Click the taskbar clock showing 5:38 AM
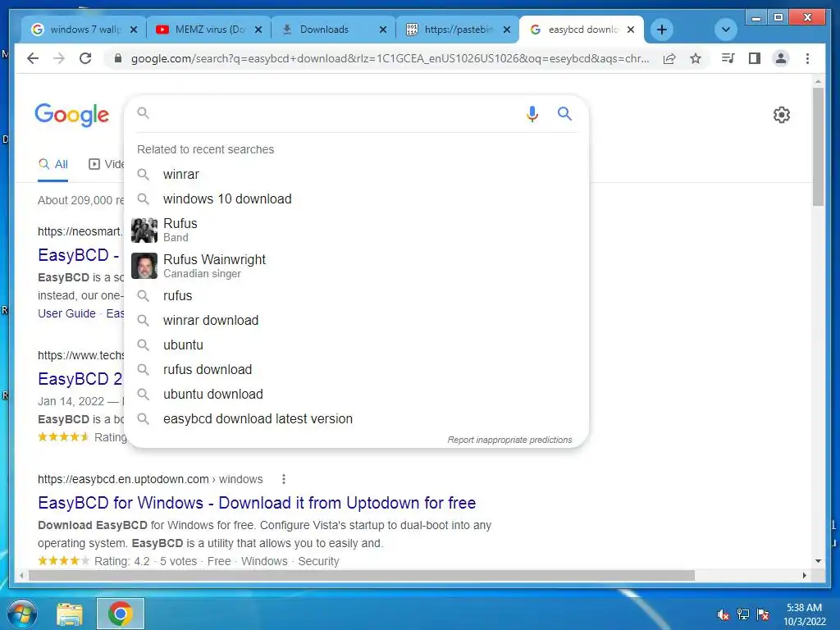This screenshot has width=840, height=630. tap(804, 614)
